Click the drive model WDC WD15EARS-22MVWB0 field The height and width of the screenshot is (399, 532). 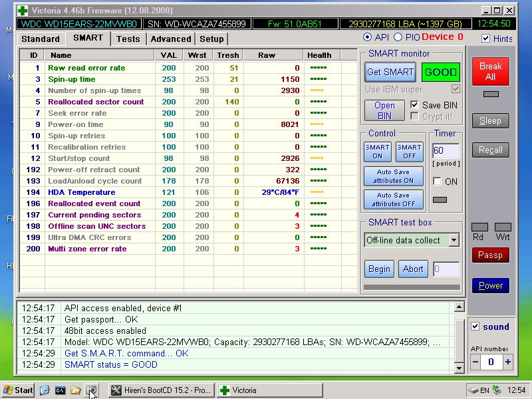[x=78, y=24]
